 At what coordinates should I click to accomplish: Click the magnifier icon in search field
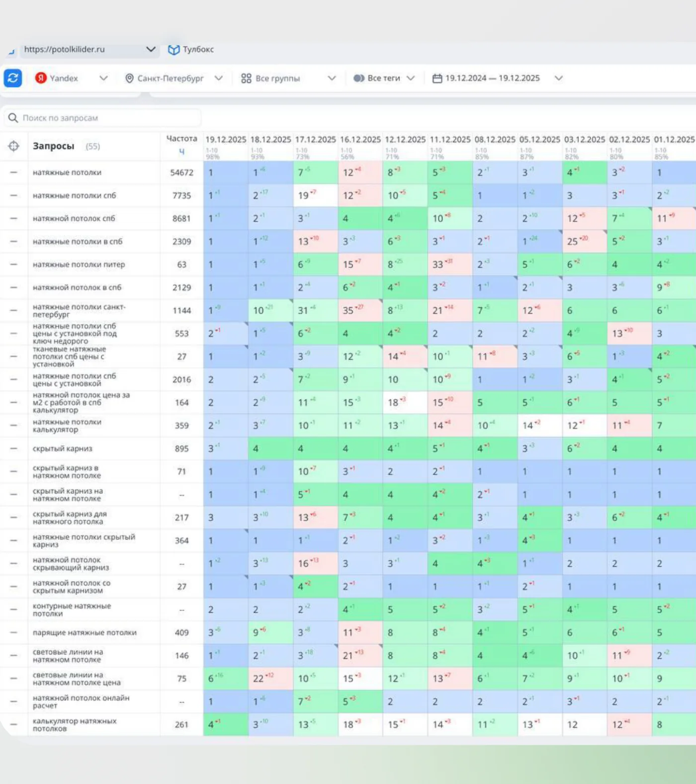click(x=13, y=118)
